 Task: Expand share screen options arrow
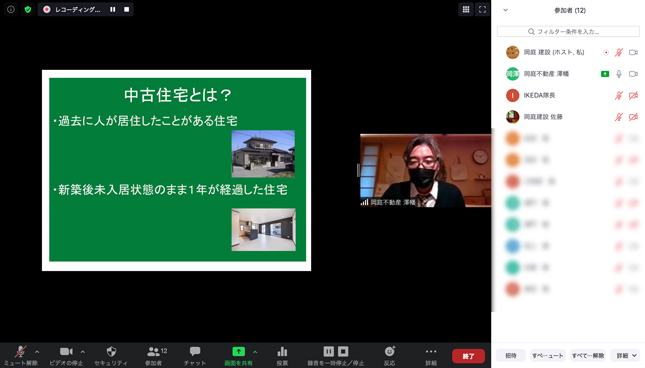tap(255, 352)
